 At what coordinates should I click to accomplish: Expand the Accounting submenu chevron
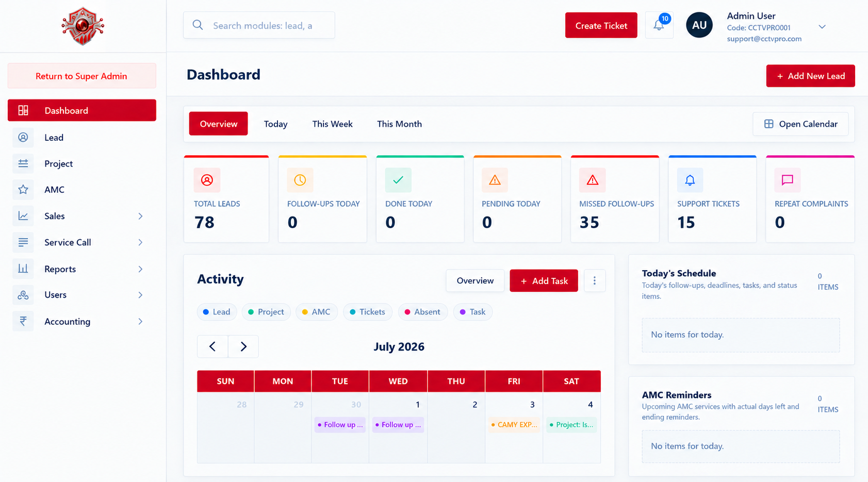click(x=140, y=322)
